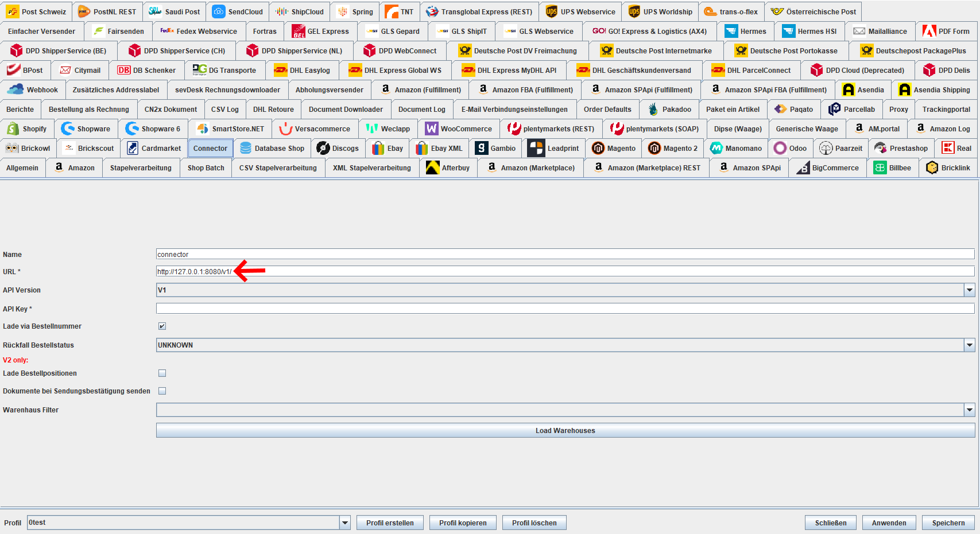Click the Speichern button

click(948, 523)
